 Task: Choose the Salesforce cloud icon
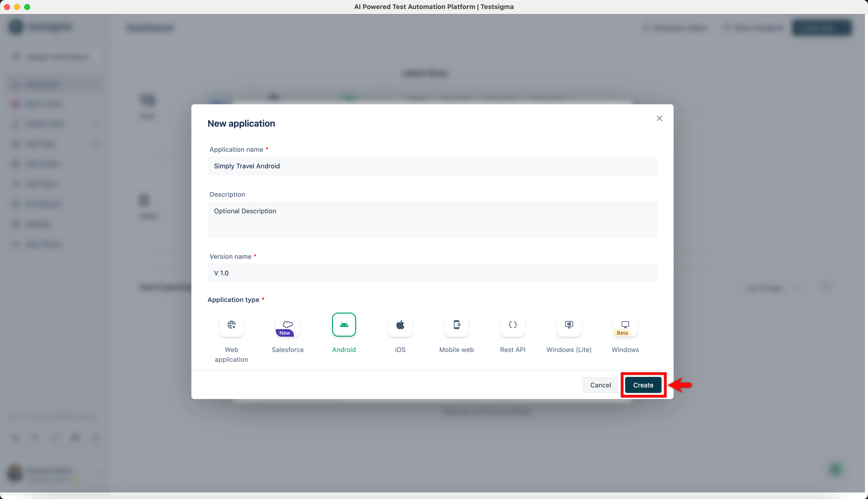click(x=288, y=325)
